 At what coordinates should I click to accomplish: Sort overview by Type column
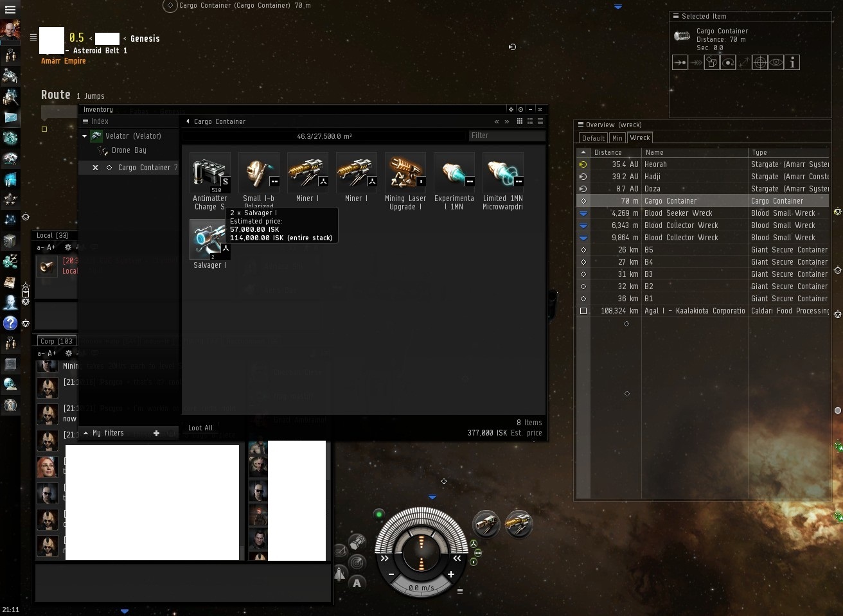[x=789, y=152]
